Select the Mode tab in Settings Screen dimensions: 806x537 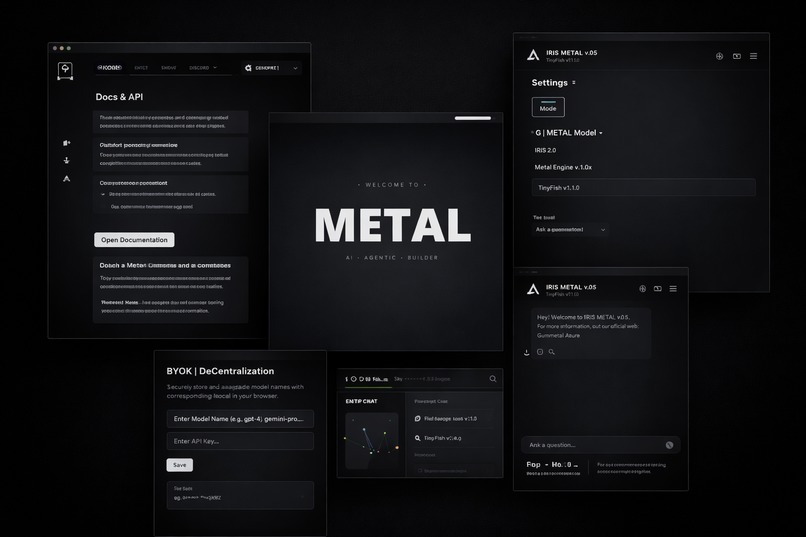(x=548, y=107)
